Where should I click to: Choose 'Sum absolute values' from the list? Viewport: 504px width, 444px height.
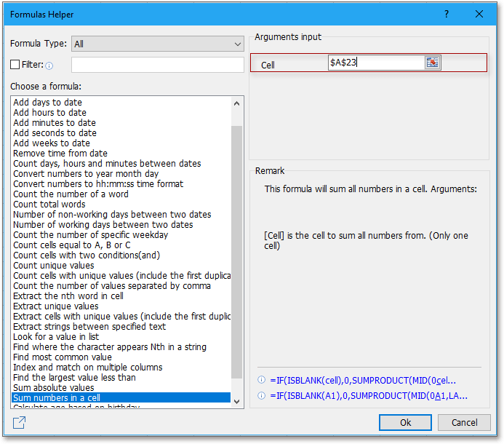pyautogui.click(x=54, y=388)
